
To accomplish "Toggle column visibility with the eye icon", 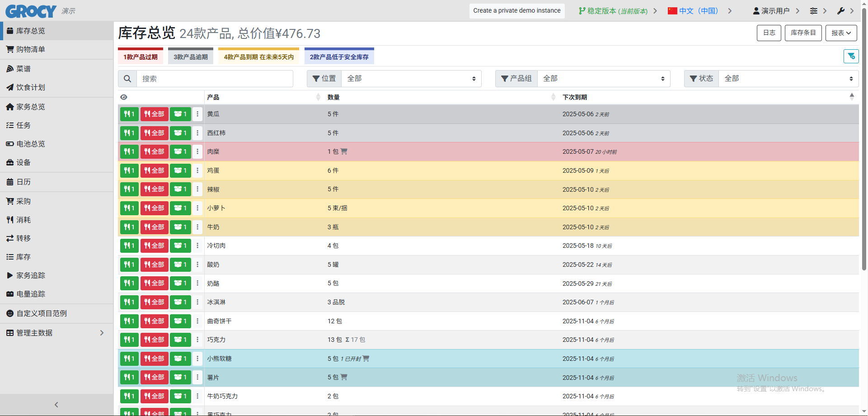I will tap(124, 97).
